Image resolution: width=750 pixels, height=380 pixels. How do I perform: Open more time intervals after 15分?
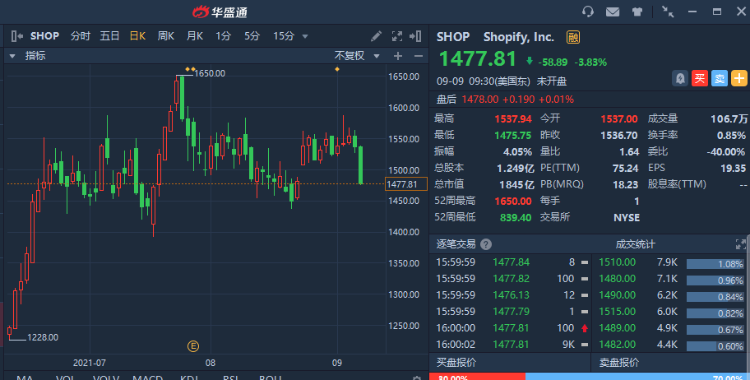click(305, 36)
